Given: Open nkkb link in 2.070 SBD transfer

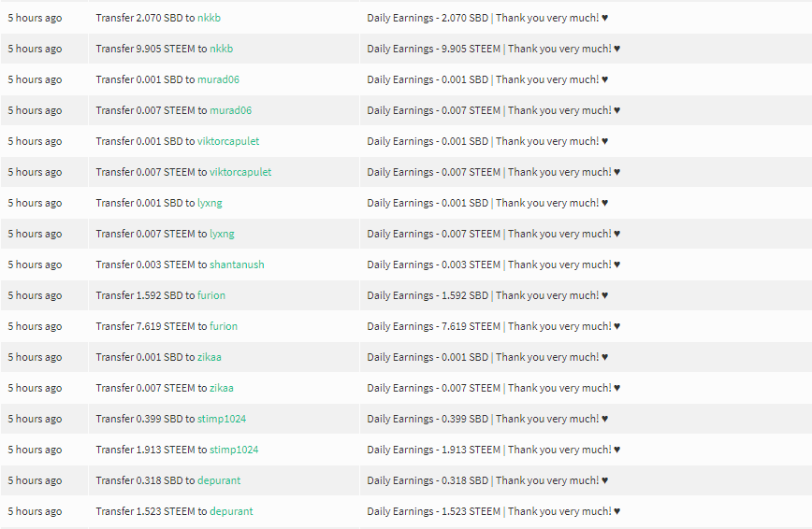Looking at the screenshot, I should pyautogui.click(x=209, y=18).
